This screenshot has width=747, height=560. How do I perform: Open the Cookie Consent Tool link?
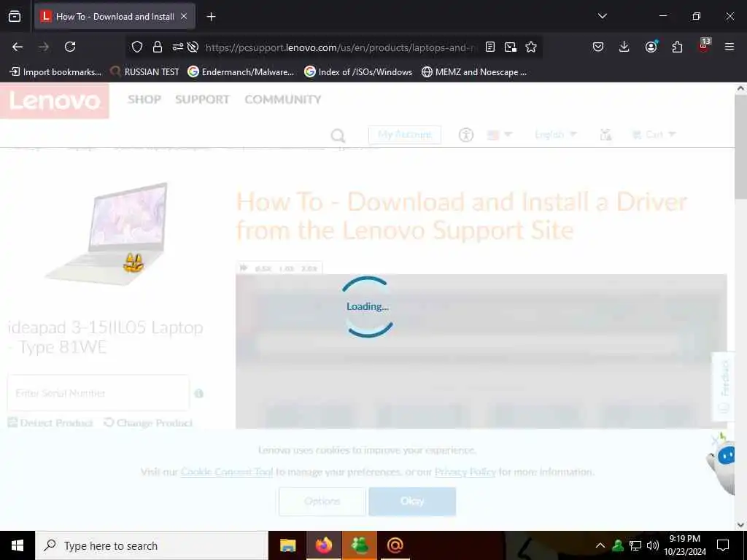227,472
